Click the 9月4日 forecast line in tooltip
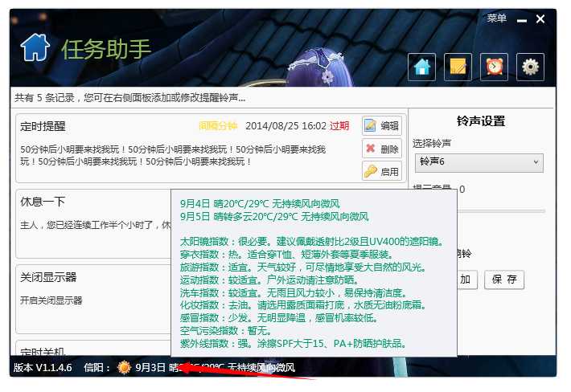Viewport: 571px width, 392px height. click(x=260, y=204)
